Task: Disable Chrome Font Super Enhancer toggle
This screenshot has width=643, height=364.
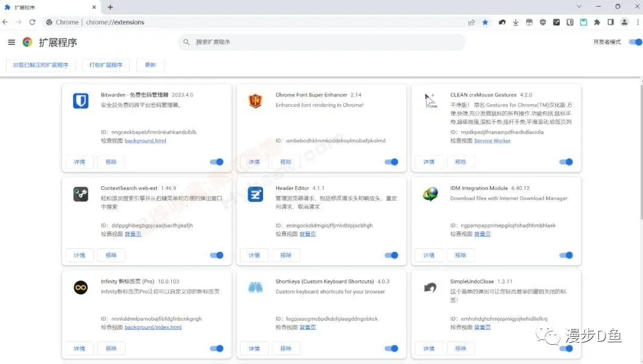Action: tap(391, 162)
